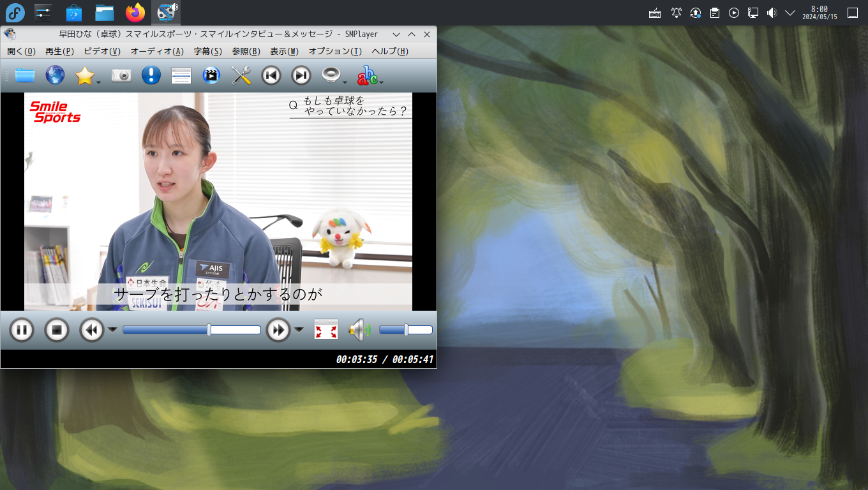The width and height of the screenshot is (868, 490).
Task: Open notifications bell in system tray
Action: coord(677,13)
